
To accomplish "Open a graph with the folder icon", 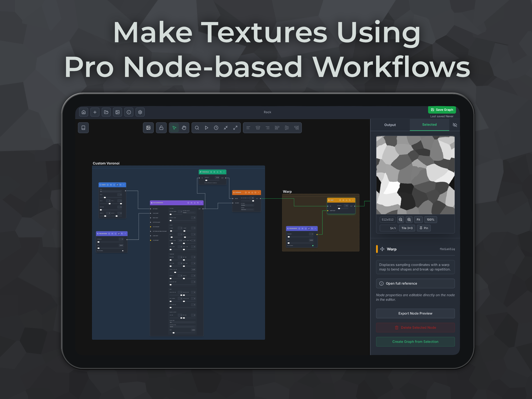I will click(106, 112).
